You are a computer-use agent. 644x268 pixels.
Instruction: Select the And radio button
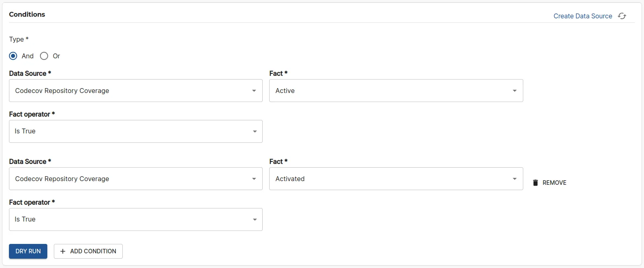click(13, 56)
